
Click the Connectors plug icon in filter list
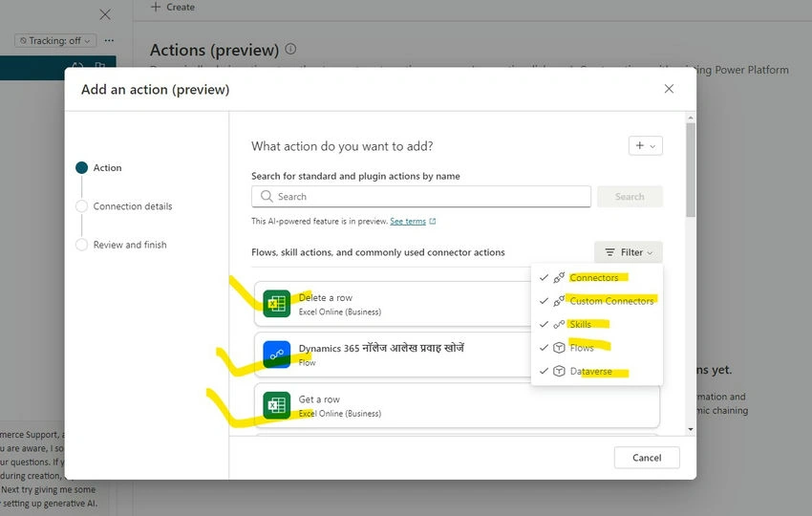coord(559,278)
